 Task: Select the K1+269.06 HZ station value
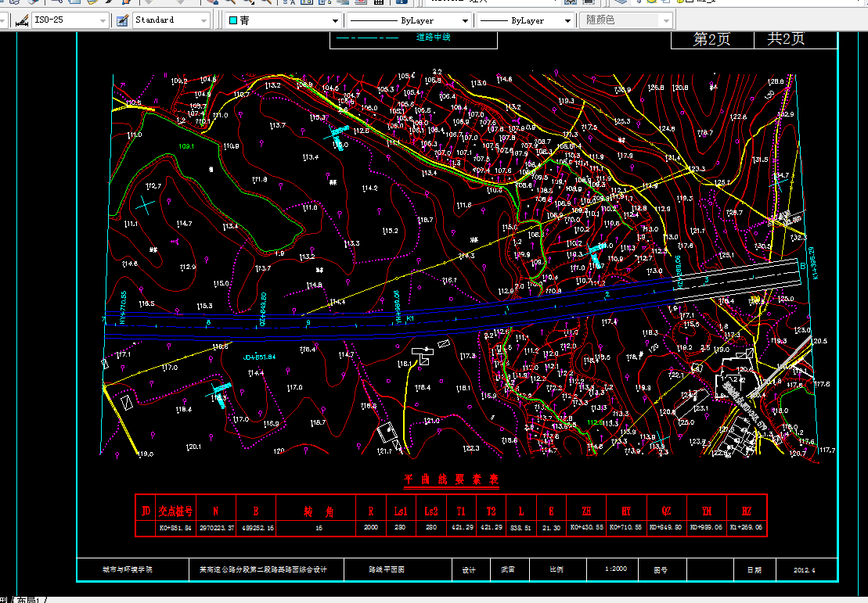click(746, 527)
